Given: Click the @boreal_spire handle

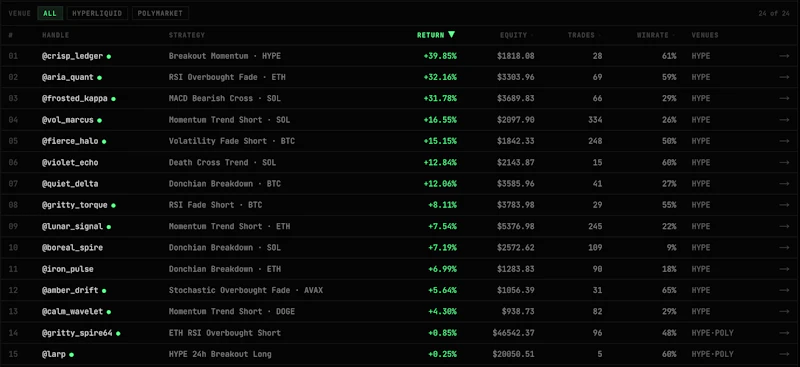Looking at the screenshot, I should click(72, 248).
